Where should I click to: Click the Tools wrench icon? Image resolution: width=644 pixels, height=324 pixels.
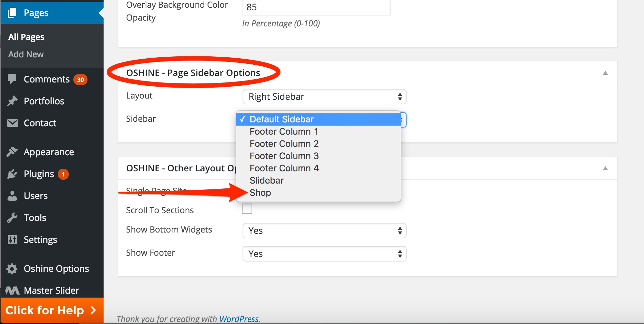pyautogui.click(x=12, y=217)
